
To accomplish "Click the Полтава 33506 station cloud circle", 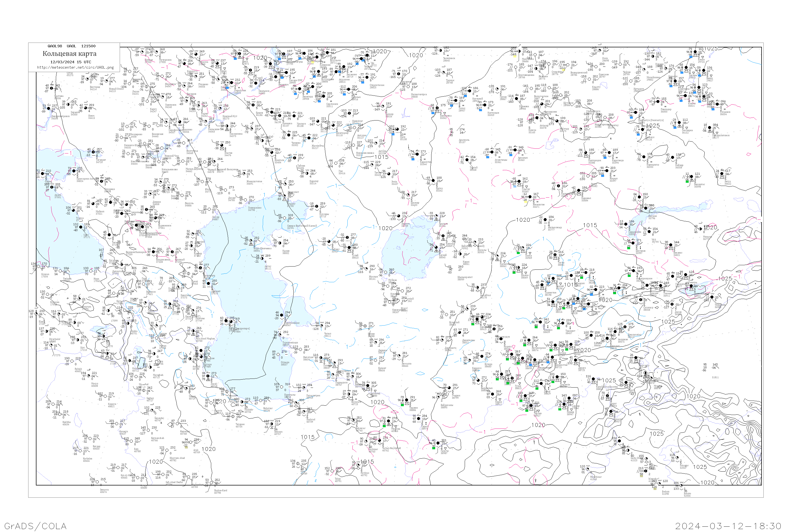I will pos(52,88).
